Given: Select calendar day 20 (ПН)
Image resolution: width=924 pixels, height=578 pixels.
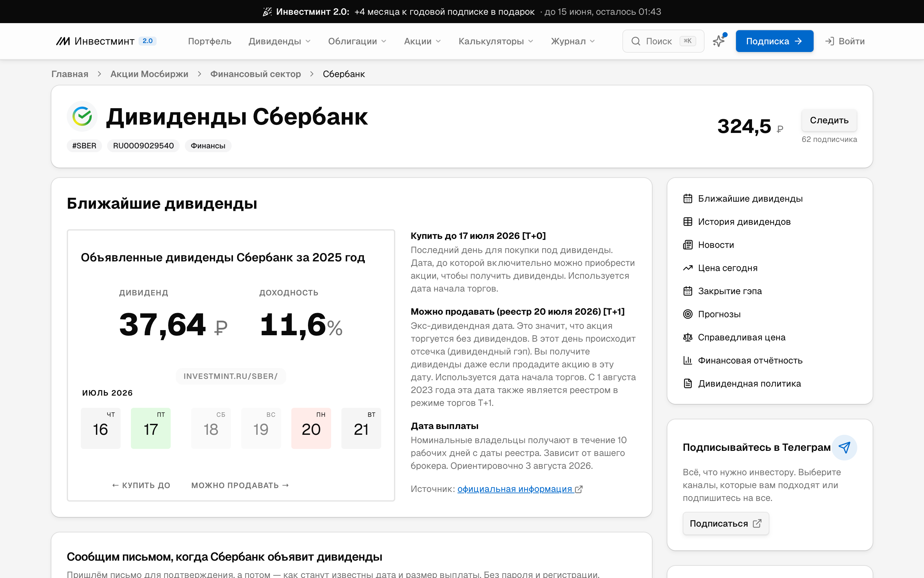Looking at the screenshot, I should click(311, 428).
